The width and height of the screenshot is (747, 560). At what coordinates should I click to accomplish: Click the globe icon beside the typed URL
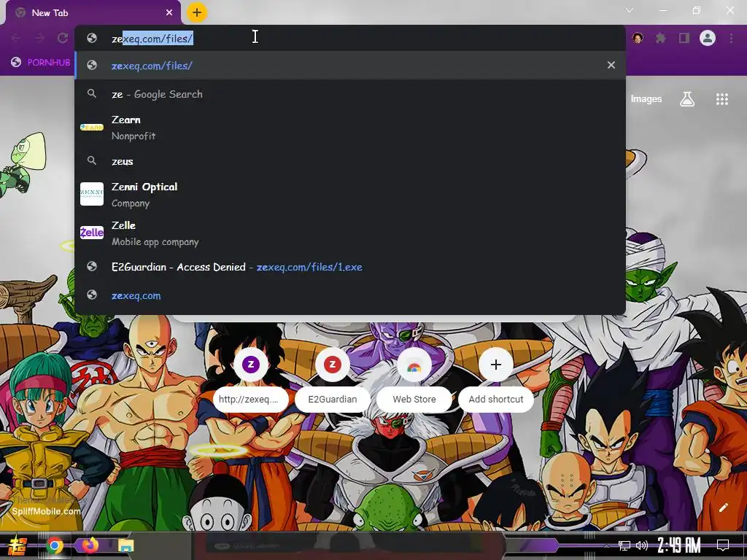(92, 38)
